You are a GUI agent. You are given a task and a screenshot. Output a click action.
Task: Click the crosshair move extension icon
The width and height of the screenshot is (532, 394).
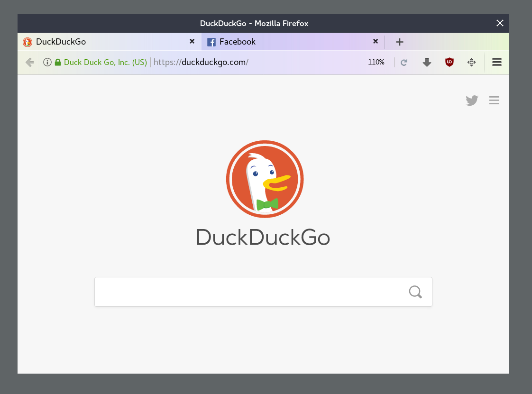[x=472, y=62]
